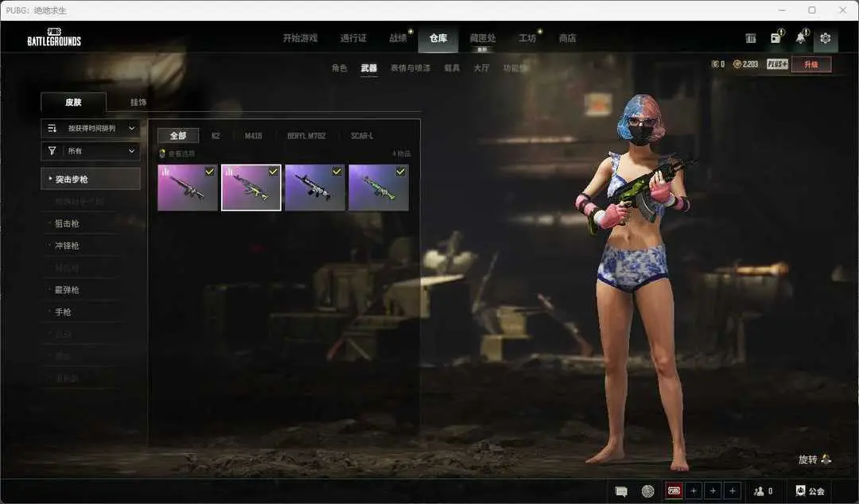Viewport: 859px width, 504px height.
Task: Click the rotate (旋转) mouse icon
Action: coord(826,459)
